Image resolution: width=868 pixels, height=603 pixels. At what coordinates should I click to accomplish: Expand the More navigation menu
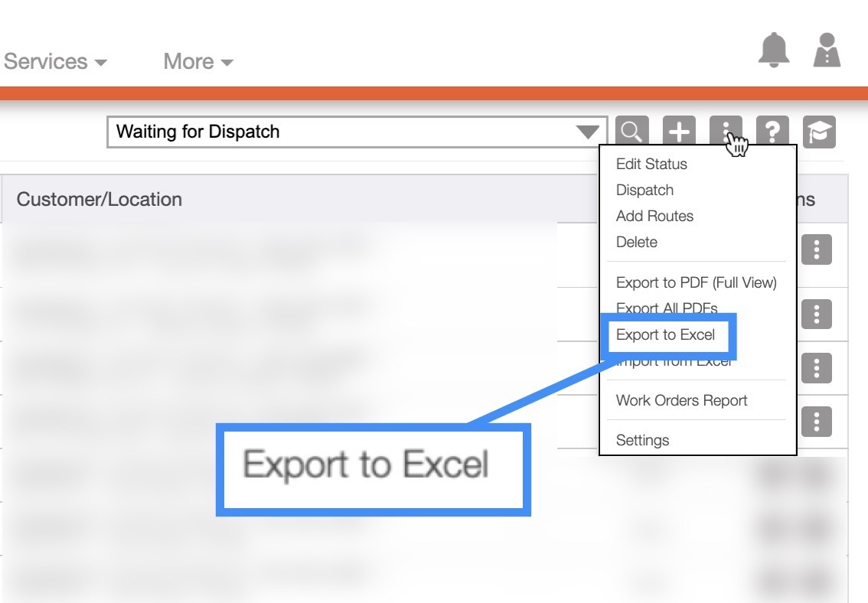click(197, 61)
